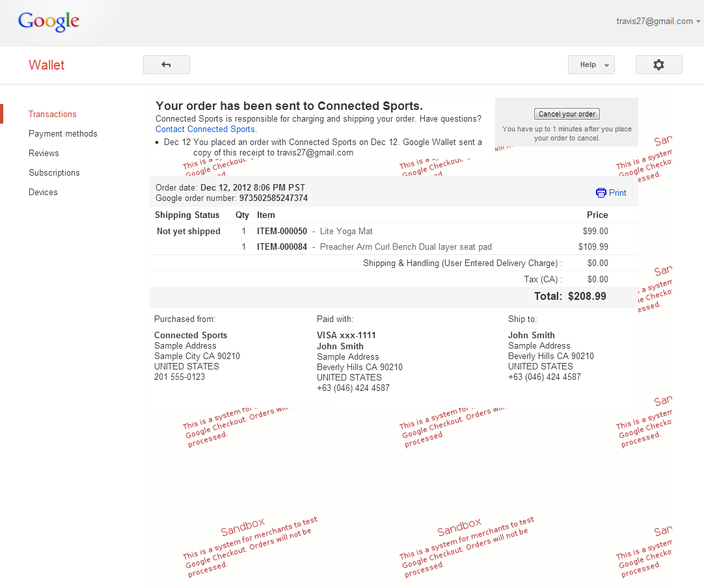
Task: Open the settings gear menu
Action: [658, 65]
